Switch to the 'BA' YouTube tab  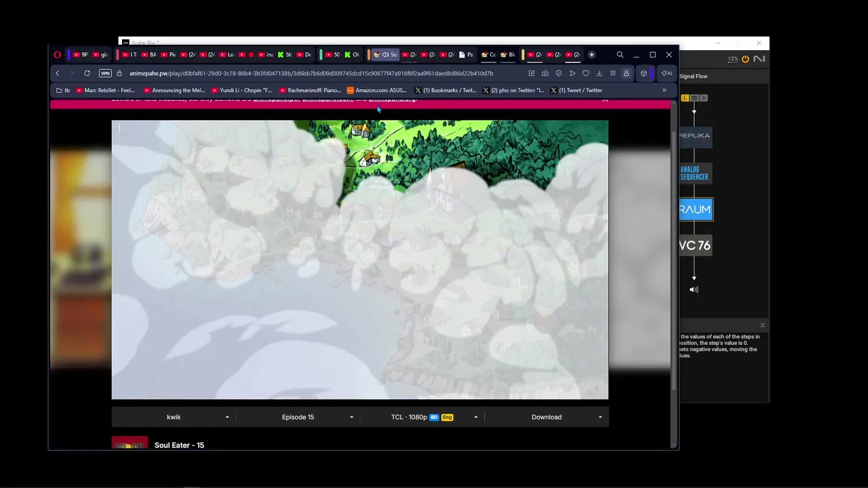tap(149, 55)
